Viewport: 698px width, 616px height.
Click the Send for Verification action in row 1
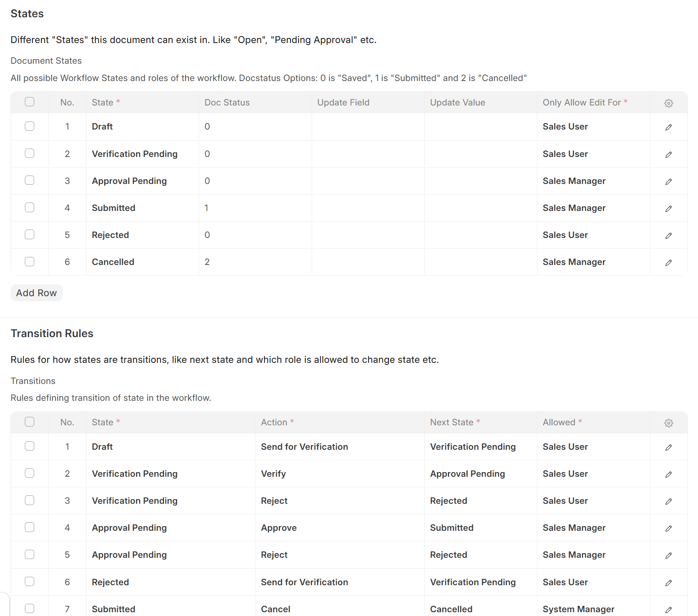tap(304, 447)
